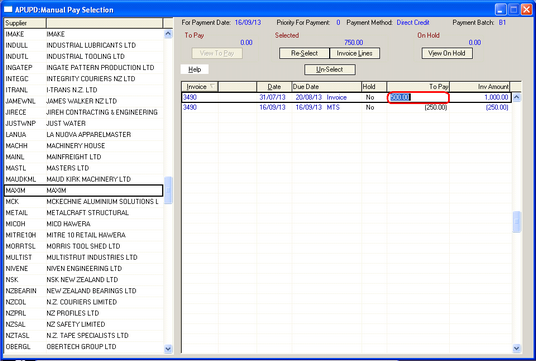Click the MTS type cell
This screenshot has width=536, height=361.
(x=333, y=107)
